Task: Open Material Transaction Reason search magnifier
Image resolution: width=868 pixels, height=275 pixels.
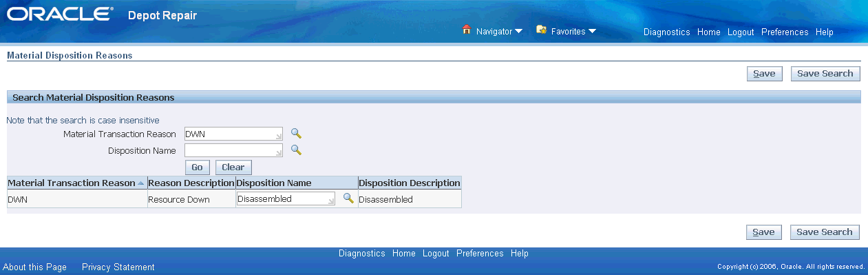Action: pos(296,134)
